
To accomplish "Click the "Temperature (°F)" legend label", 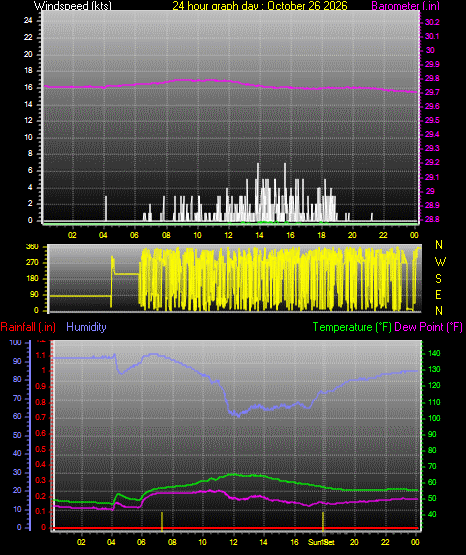I will click(352, 327).
